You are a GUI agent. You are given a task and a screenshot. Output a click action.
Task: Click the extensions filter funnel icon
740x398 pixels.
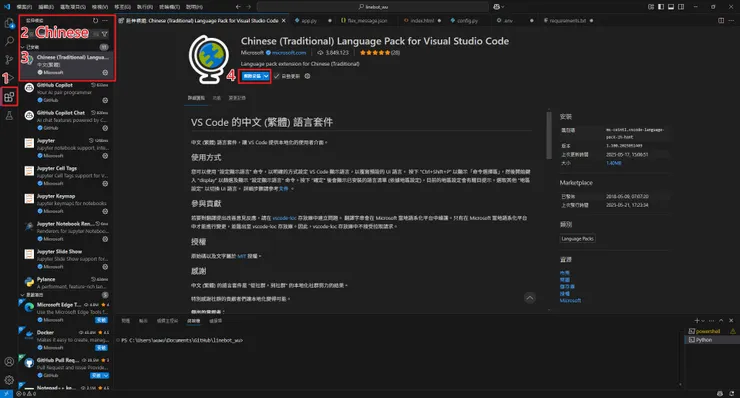(105, 34)
